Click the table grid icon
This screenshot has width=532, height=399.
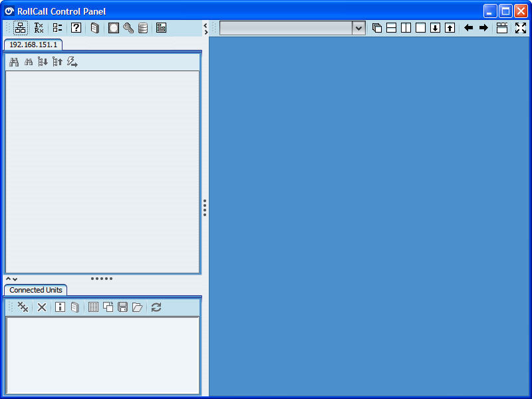click(93, 307)
